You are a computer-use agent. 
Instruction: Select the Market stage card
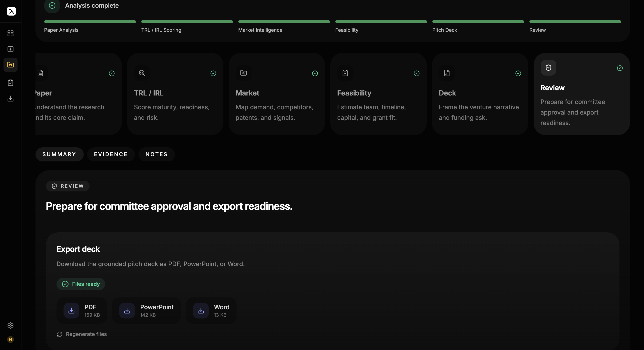tap(277, 94)
